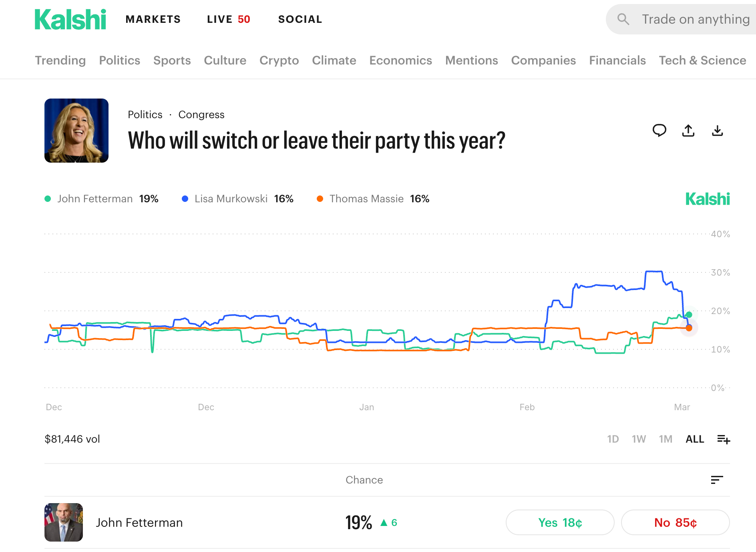Select the ALL chart range
The height and width of the screenshot is (552, 756).
[x=695, y=439]
